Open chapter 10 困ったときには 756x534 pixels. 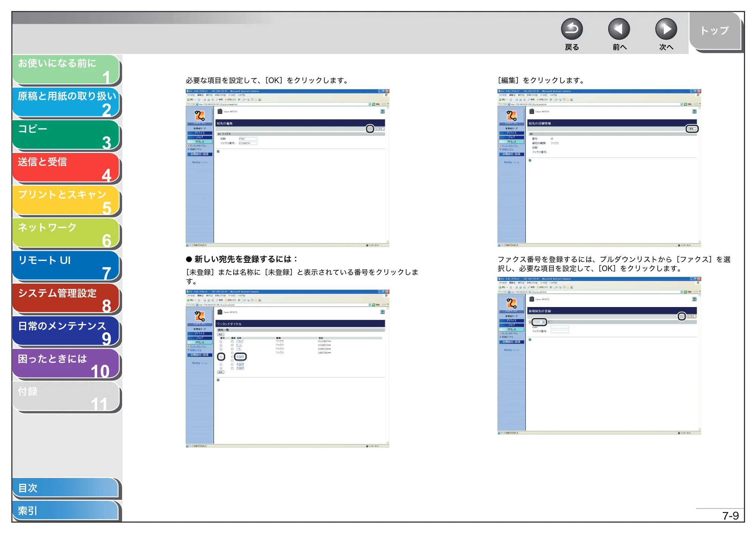(66, 364)
